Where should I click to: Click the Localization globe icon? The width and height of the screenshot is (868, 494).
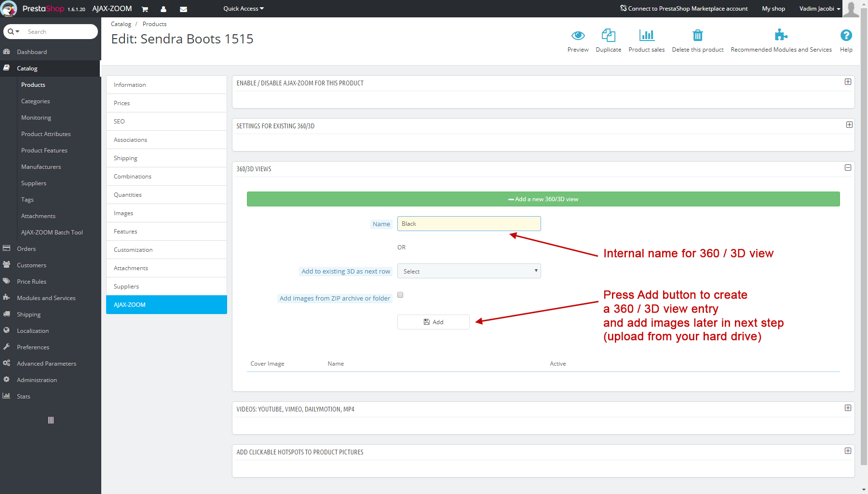click(x=7, y=330)
